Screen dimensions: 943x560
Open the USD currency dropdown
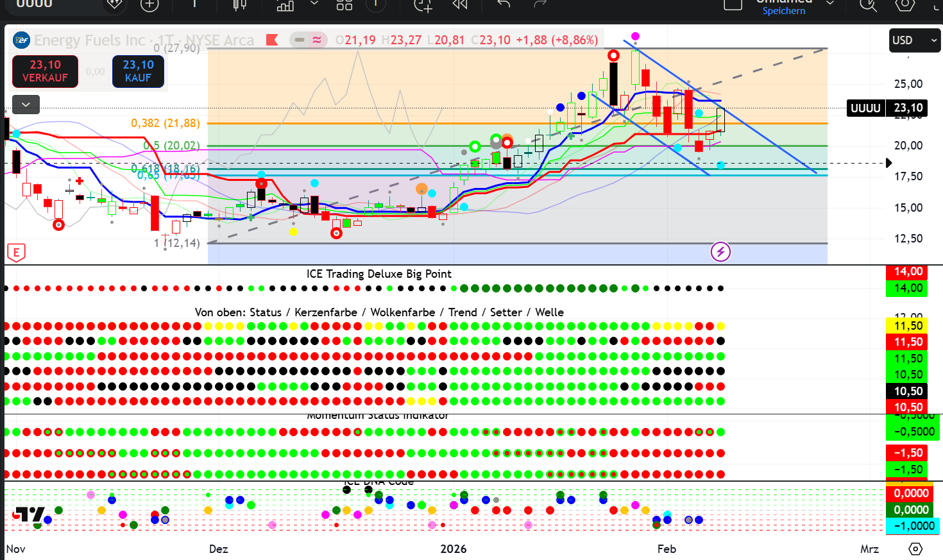pyautogui.click(x=913, y=40)
